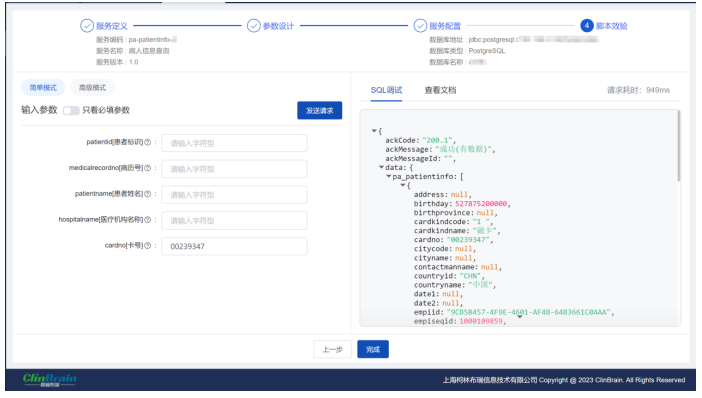Viewport: 702px width, 398px height.
Task: Click help icon next to hospitalname label
Action: point(147,220)
